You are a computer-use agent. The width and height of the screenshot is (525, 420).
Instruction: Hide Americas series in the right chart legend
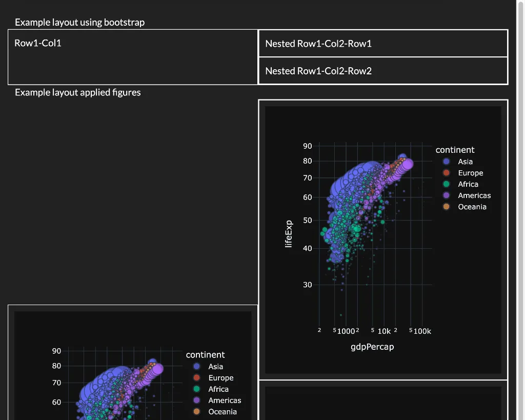pyautogui.click(x=474, y=195)
